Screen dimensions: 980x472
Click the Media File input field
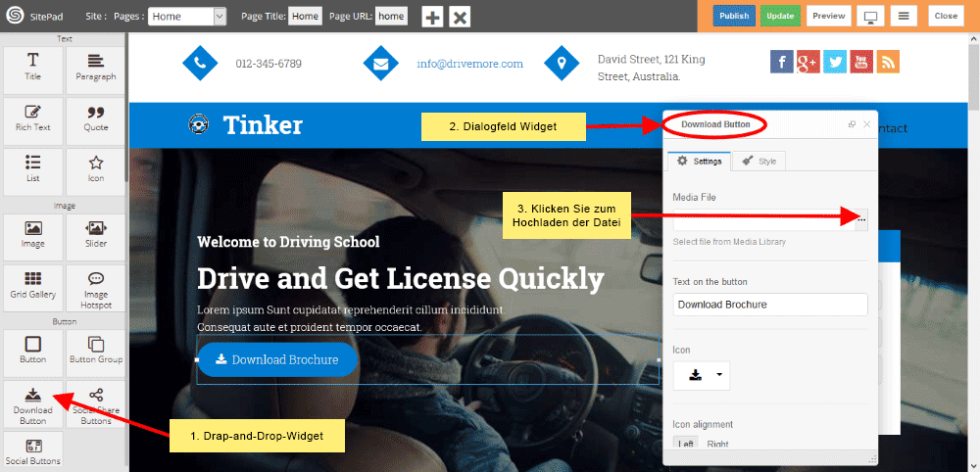coord(763,219)
